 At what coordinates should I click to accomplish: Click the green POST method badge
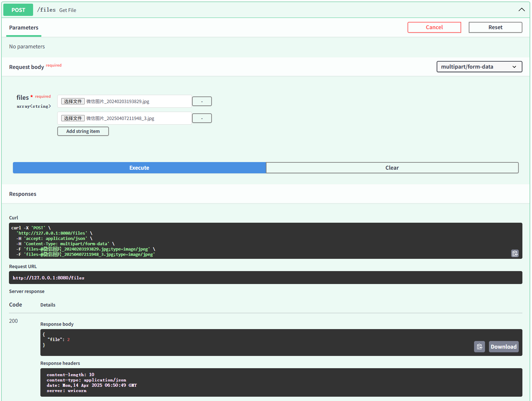click(18, 10)
